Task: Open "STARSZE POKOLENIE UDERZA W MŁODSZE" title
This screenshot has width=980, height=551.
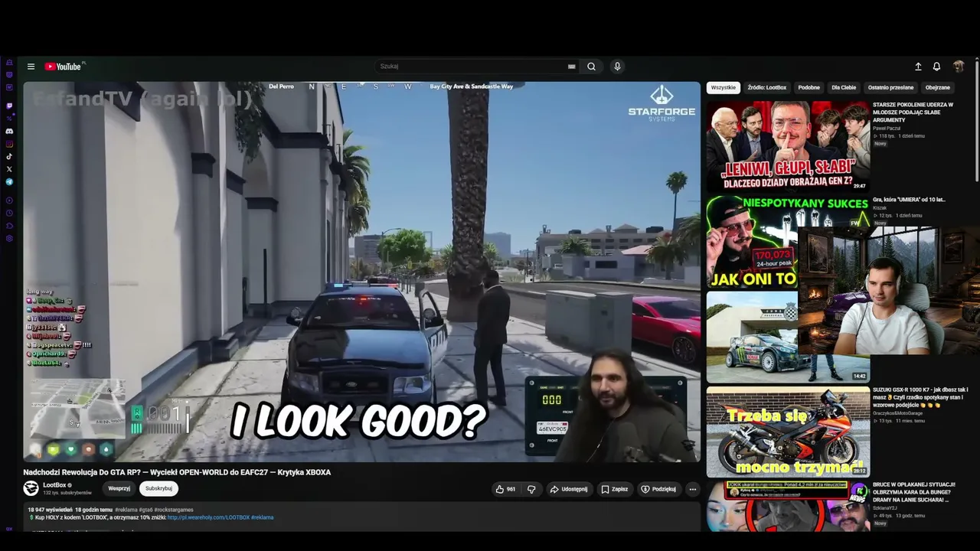Action: click(x=913, y=112)
